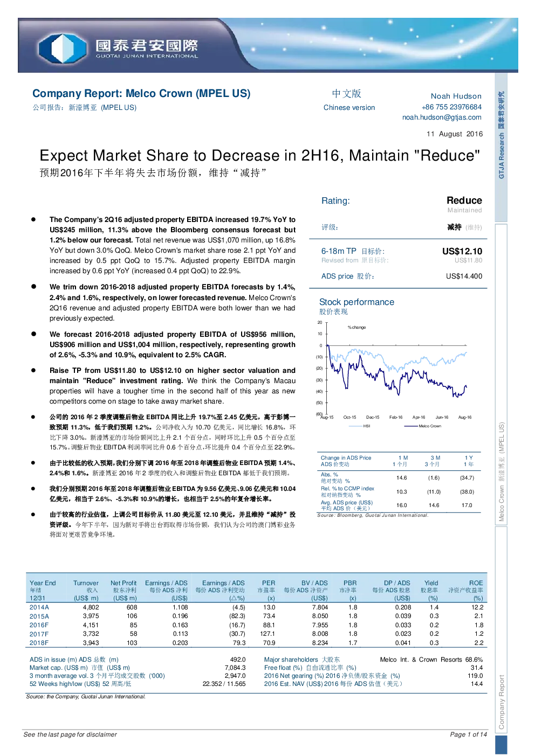
Task: Select 2017F PER value 127.1
Action: pyautogui.click(x=267, y=634)
